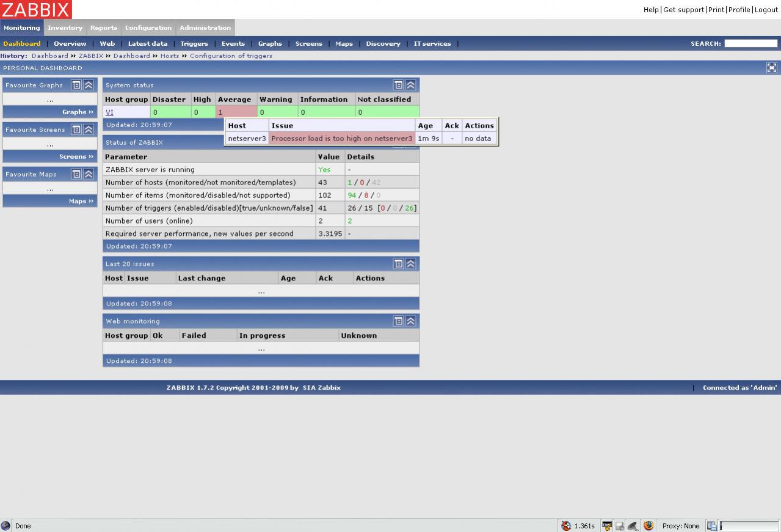The width and height of the screenshot is (781, 532).
Task: Click the Graphs » link
Action: [x=78, y=112]
